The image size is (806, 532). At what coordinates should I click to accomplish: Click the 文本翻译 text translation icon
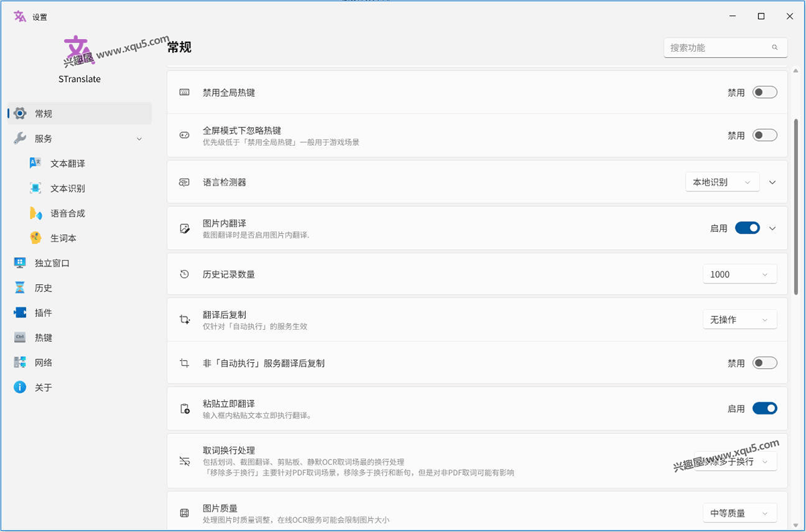pos(36,163)
